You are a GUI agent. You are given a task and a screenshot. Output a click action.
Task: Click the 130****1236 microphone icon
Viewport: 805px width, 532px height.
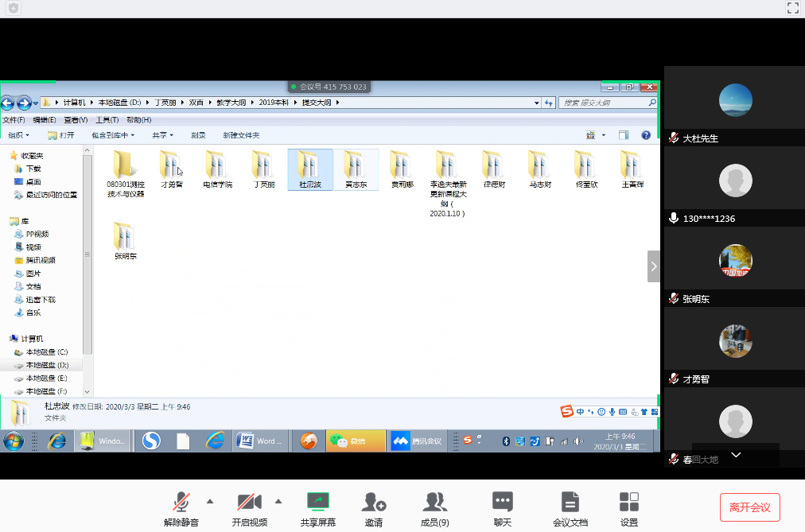click(674, 219)
